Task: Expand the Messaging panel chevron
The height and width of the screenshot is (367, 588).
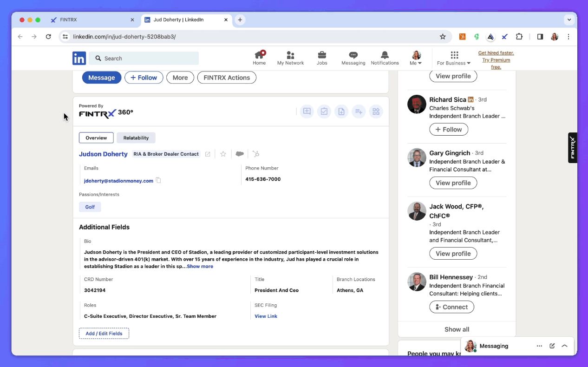Action: pyautogui.click(x=565, y=346)
